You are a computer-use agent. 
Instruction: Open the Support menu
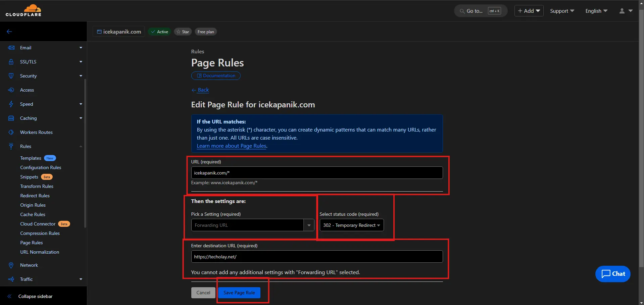coord(562,11)
